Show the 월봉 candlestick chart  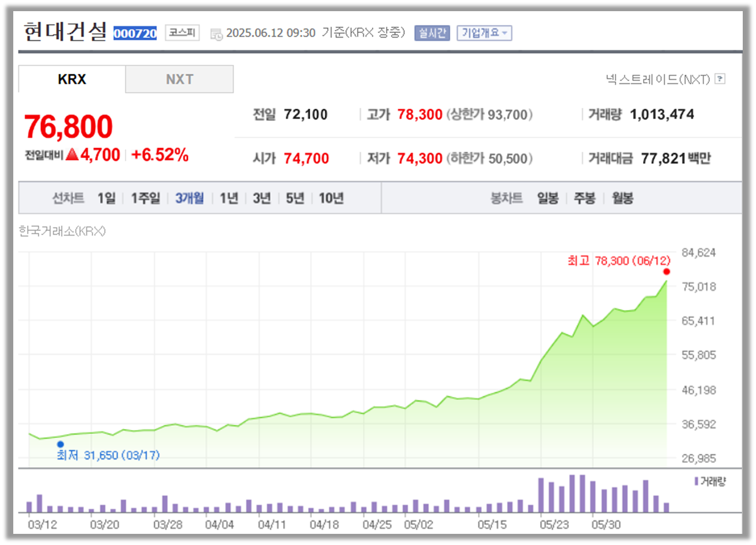click(622, 198)
